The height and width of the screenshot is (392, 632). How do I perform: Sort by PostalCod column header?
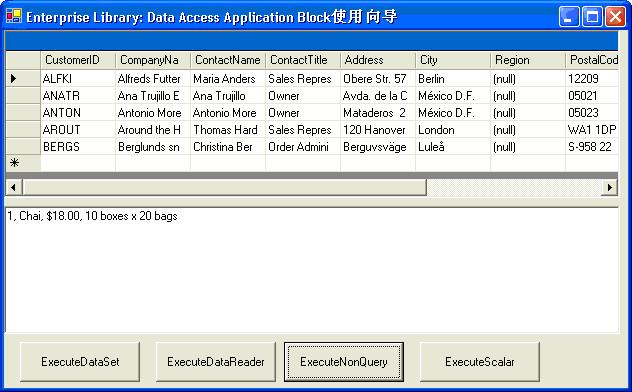pyautogui.click(x=592, y=60)
